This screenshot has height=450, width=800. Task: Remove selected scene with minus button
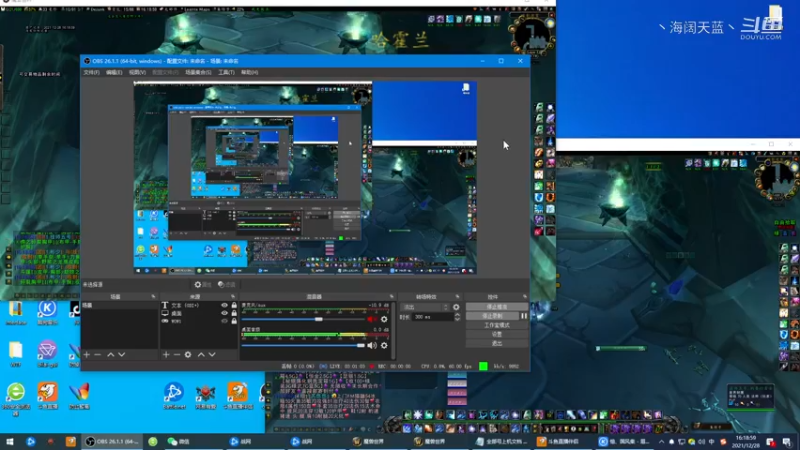(x=97, y=355)
